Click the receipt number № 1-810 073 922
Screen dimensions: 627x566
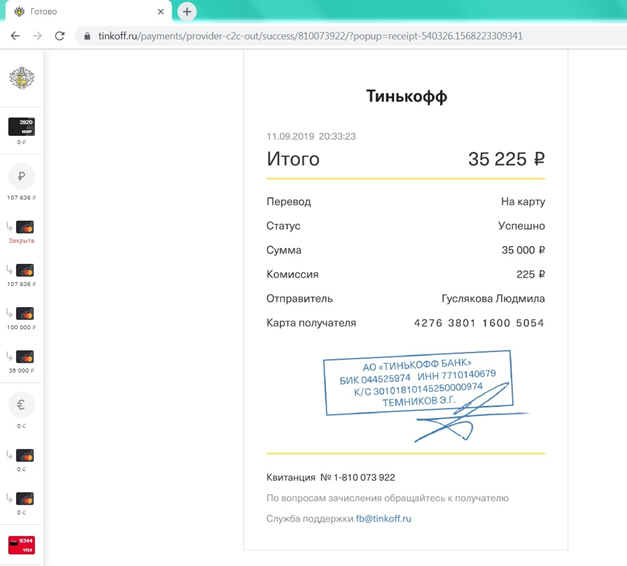click(x=357, y=477)
